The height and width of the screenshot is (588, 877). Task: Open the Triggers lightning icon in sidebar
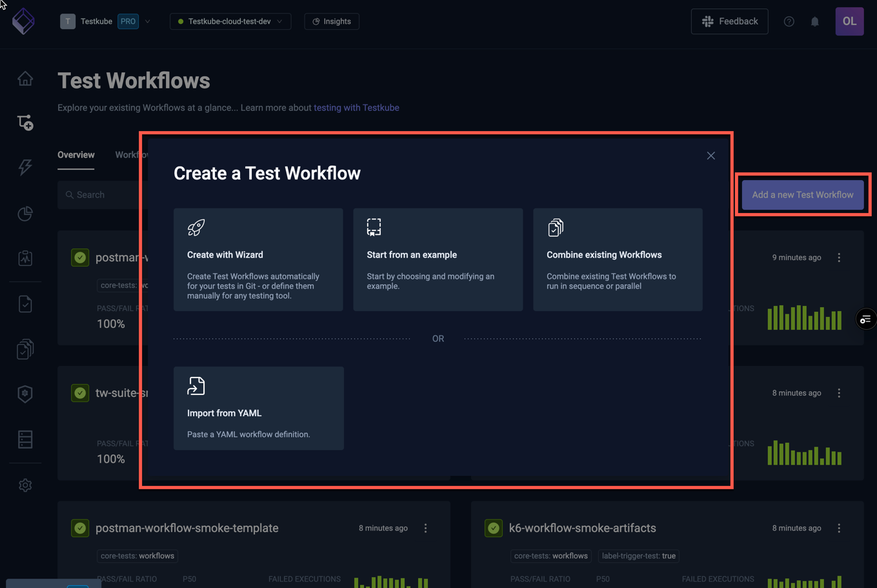[x=25, y=167]
